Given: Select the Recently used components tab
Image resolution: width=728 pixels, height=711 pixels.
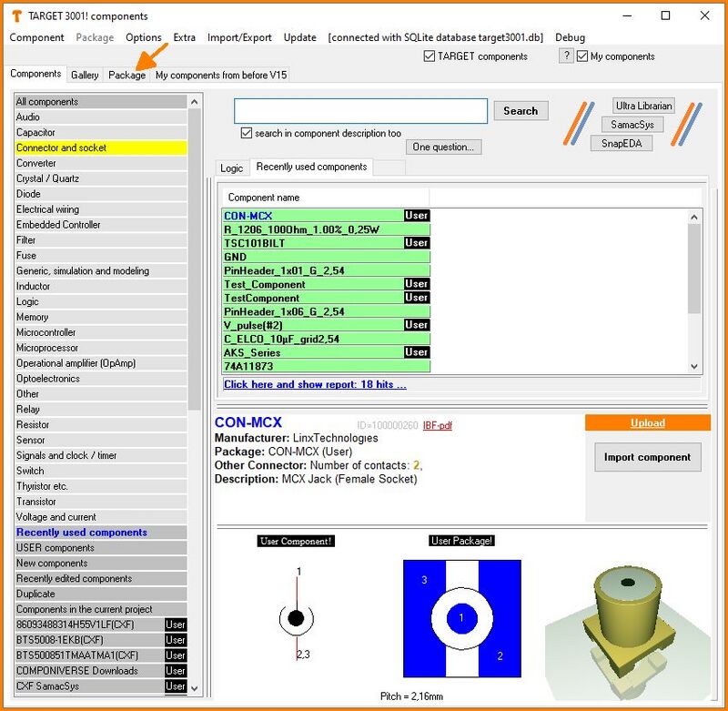Looking at the screenshot, I should 311,167.
